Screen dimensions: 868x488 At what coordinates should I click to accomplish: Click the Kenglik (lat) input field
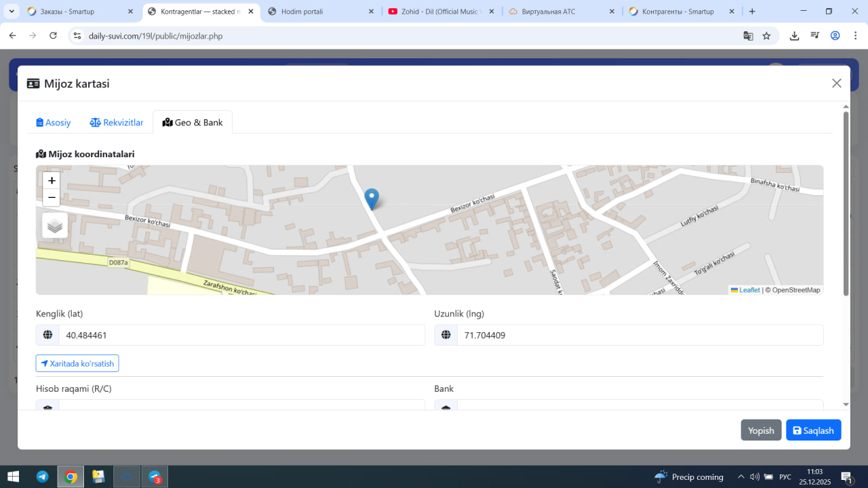(x=241, y=335)
